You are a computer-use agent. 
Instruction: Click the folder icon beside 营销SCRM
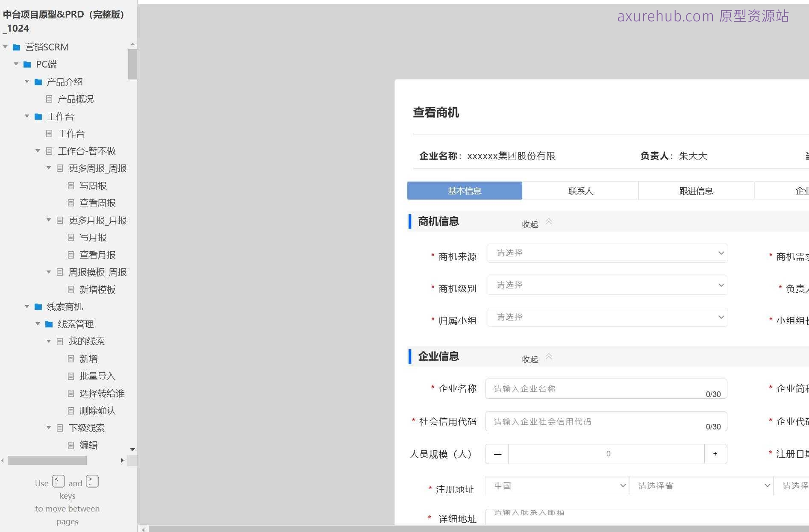coord(17,47)
